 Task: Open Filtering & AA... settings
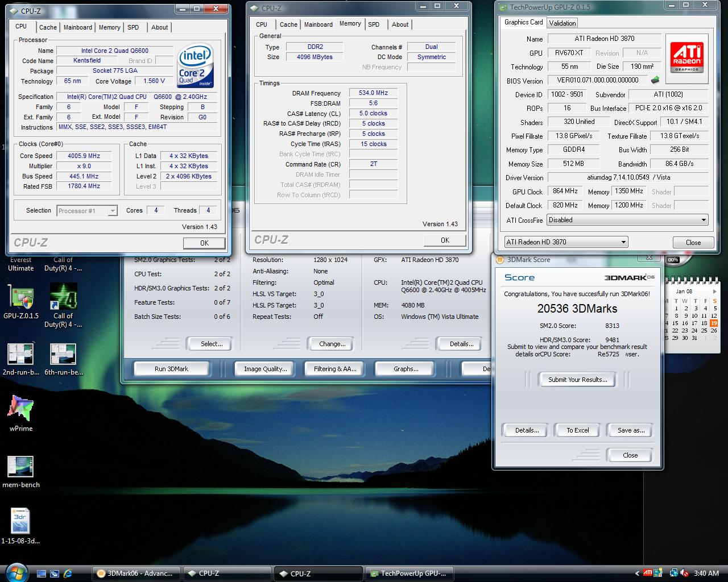335,369
